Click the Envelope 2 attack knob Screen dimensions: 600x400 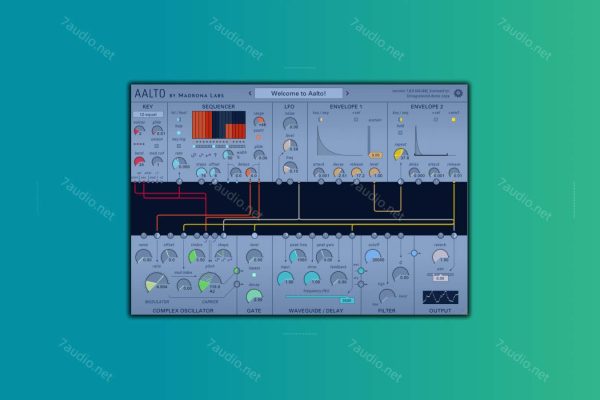click(x=434, y=173)
